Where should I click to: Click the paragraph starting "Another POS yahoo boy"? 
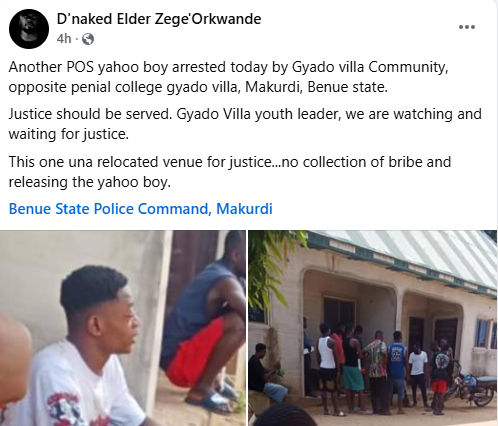[x=228, y=77]
